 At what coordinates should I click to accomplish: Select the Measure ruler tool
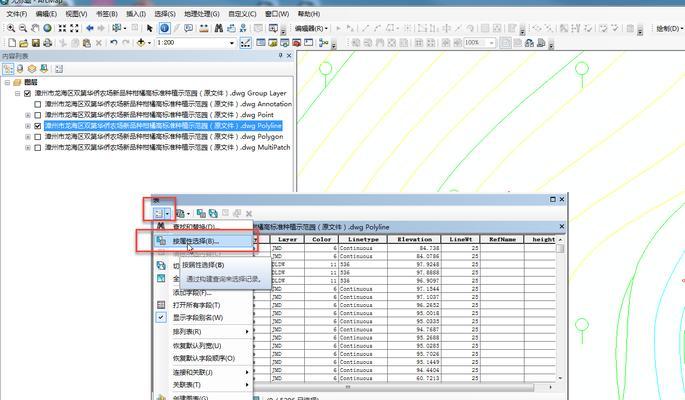(204, 28)
